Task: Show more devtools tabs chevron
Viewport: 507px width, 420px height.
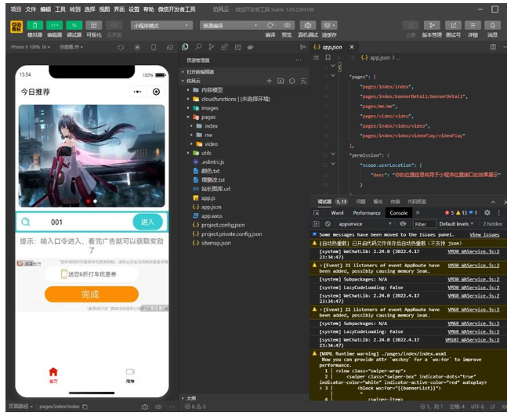Action: (x=418, y=213)
